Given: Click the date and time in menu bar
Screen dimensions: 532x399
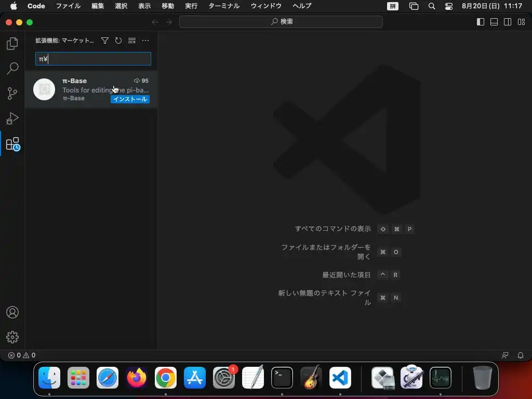Looking at the screenshot, I should coord(491,6).
